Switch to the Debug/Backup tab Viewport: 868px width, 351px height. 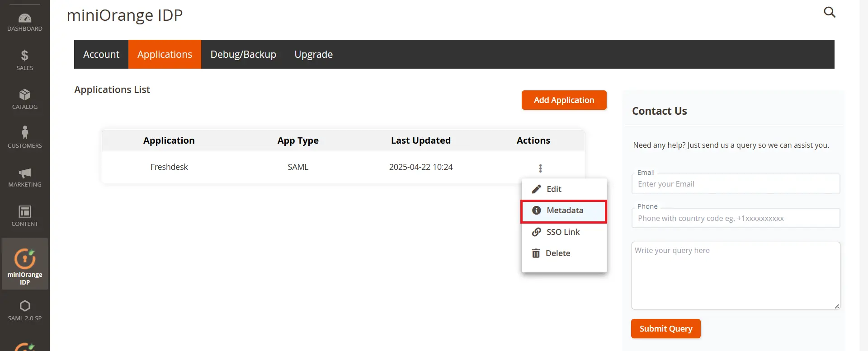point(243,54)
